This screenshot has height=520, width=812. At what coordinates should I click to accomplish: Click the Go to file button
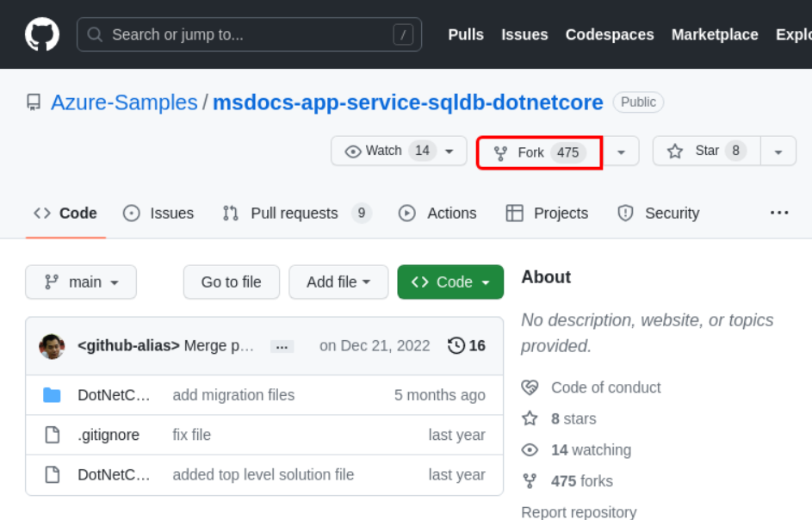(x=231, y=282)
